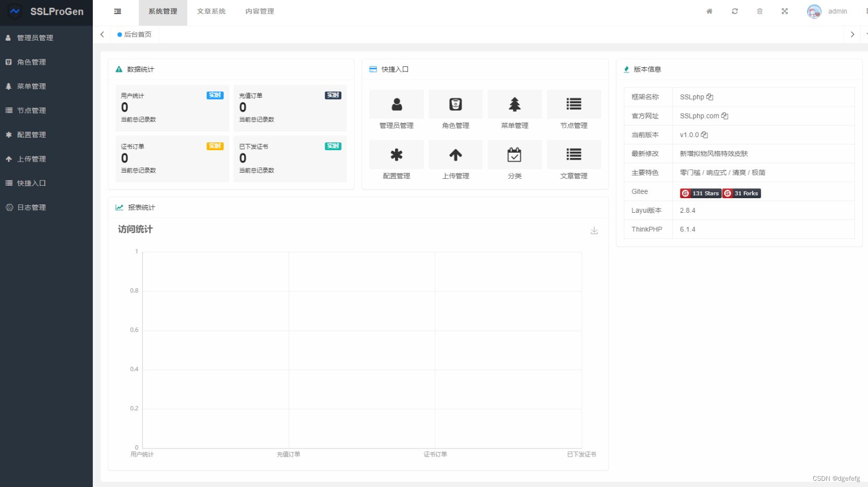Copy the framework name SSLphp via copy icon
Screen dimensions: 868x487
[711, 96]
